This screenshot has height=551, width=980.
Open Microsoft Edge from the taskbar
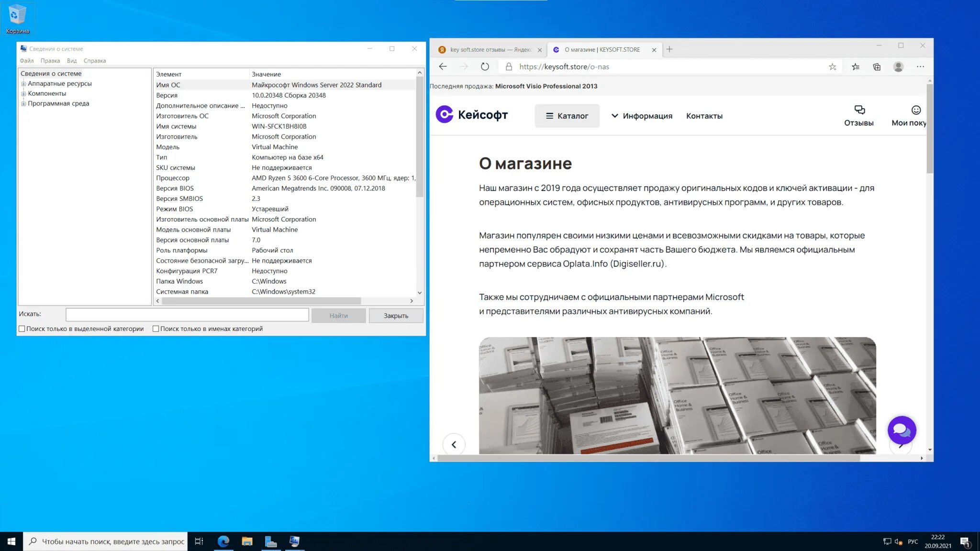pos(223,541)
